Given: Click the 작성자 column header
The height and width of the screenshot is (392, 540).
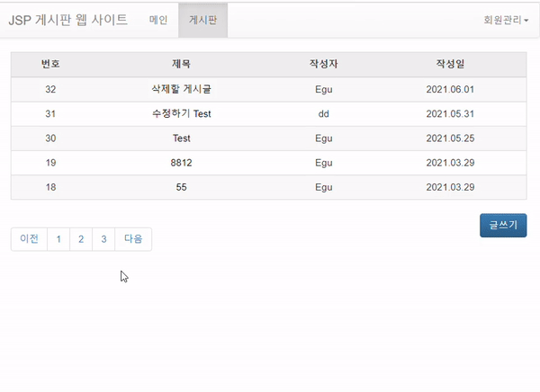Looking at the screenshot, I should coord(324,64).
